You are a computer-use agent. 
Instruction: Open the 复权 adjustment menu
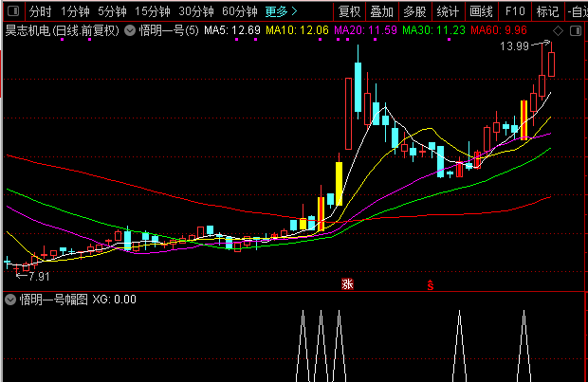tap(349, 11)
